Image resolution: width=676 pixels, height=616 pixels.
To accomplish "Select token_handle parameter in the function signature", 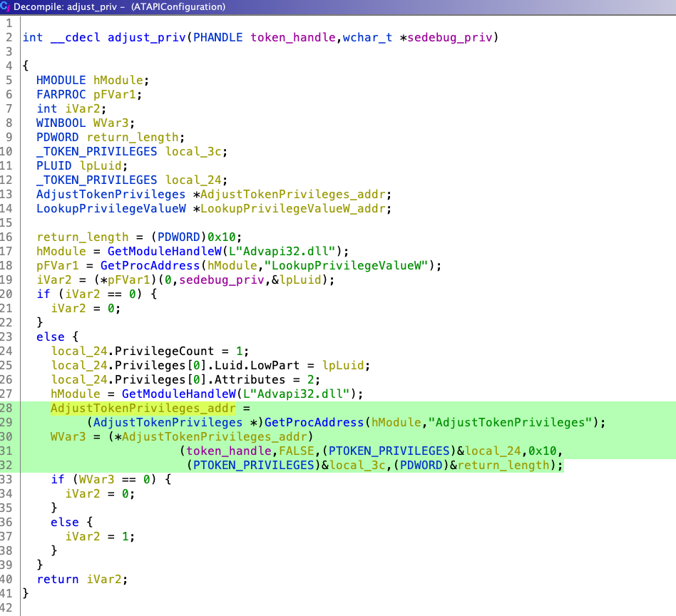I will [x=293, y=38].
